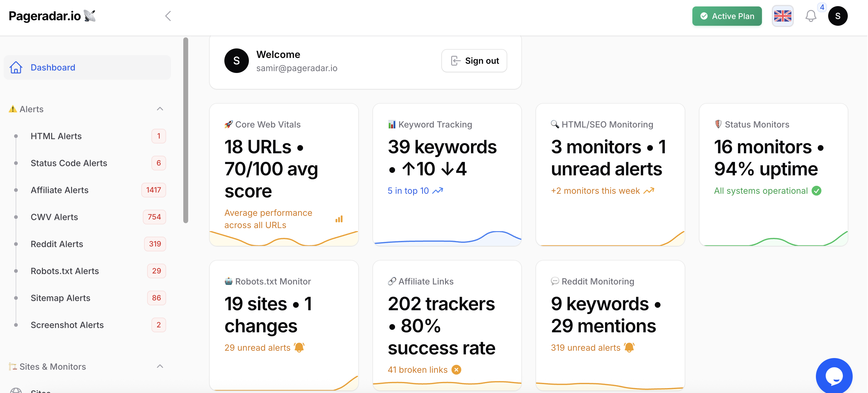
Task: Click the all systems operational checkmark
Action: [x=816, y=191]
